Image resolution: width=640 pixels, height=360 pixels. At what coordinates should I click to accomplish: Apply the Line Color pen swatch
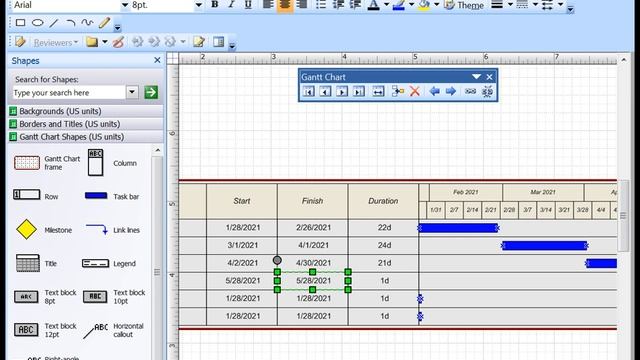(x=399, y=5)
